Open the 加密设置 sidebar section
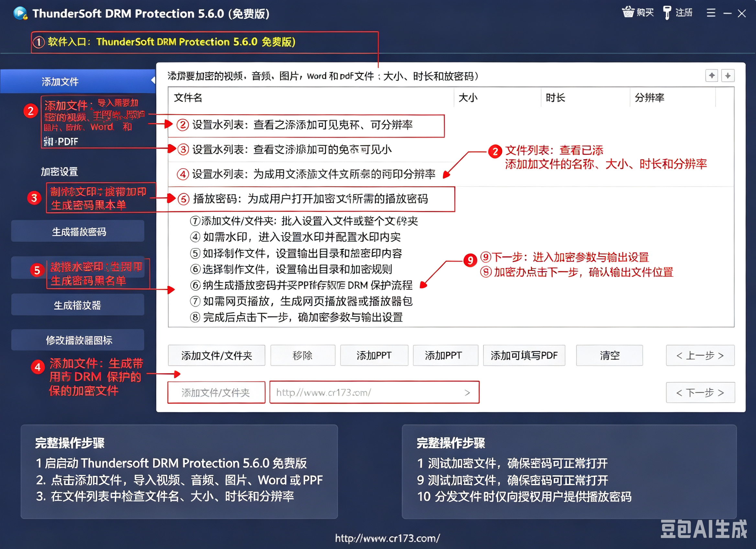This screenshot has width=756, height=549. pos(60,172)
